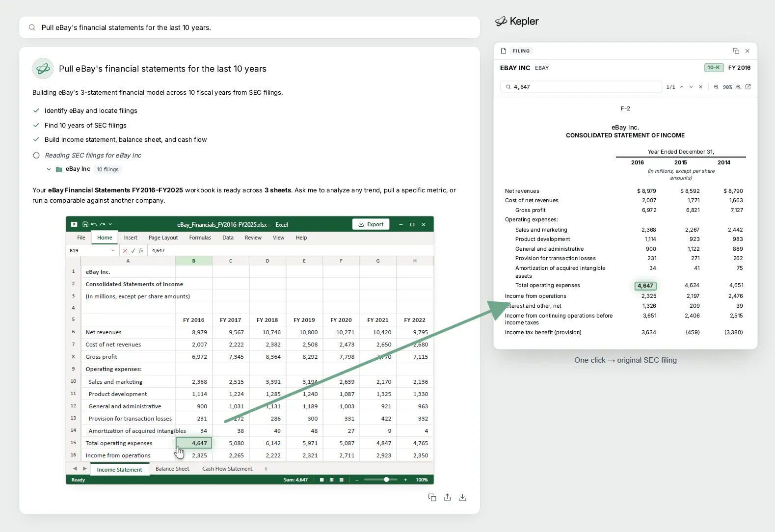Click the previous-sheet navigation arrow
The image size is (775, 532).
pyautogui.click(x=75, y=469)
